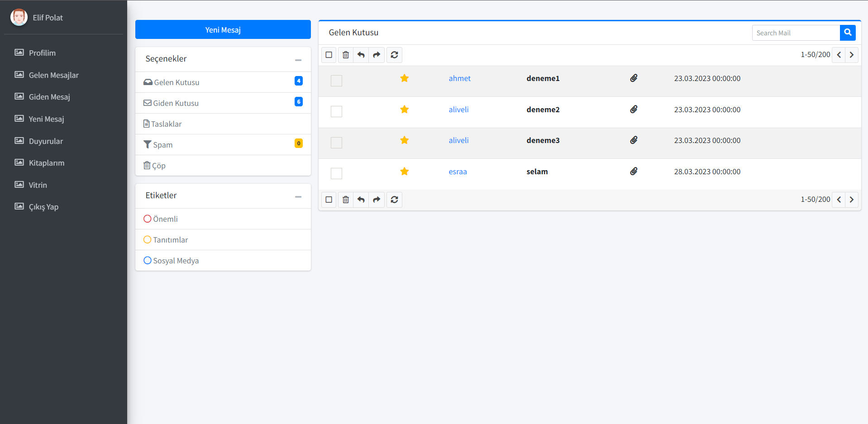Click inside the Search Mail field
Viewport: 868px width, 424px height.
pyautogui.click(x=795, y=33)
